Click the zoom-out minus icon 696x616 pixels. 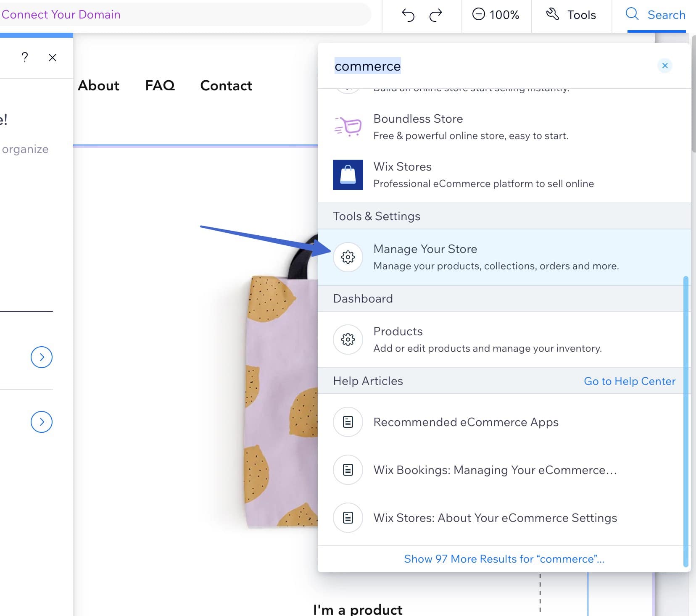[479, 15]
